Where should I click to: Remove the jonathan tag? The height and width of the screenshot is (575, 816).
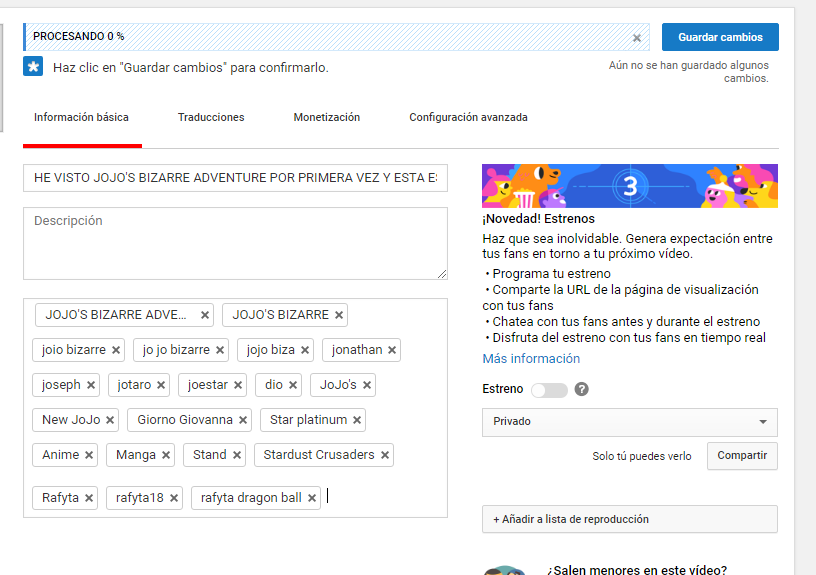coord(392,350)
